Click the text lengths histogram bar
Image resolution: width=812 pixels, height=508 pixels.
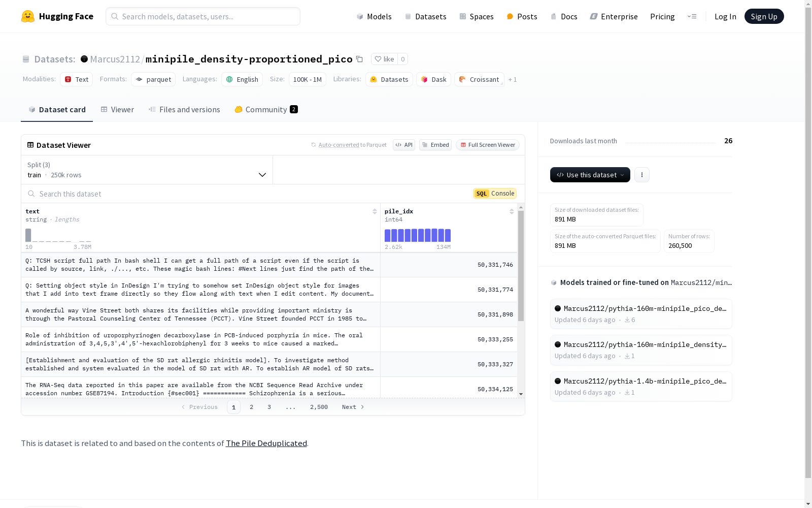tap(28, 235)
